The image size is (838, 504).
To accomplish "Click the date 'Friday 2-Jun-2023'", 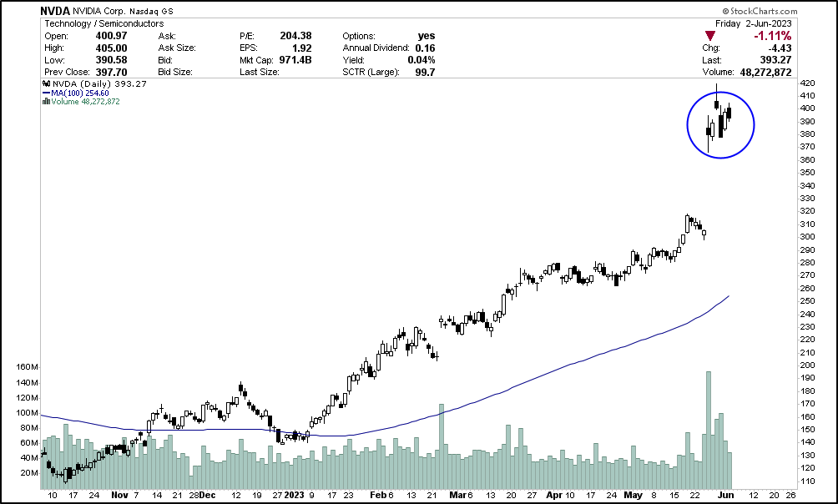I will coord(754,23).
